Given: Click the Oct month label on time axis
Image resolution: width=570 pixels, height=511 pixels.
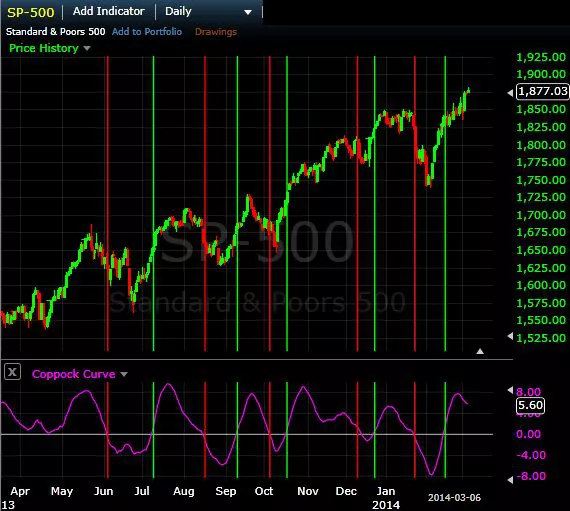Looking at the screenshot, I should [x=264, y=491].
